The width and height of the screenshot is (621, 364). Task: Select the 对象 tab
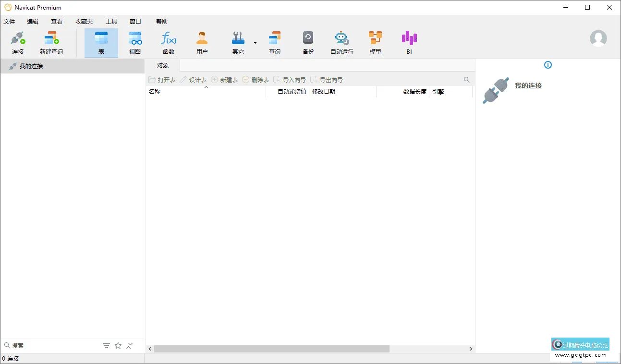(162, 65)
